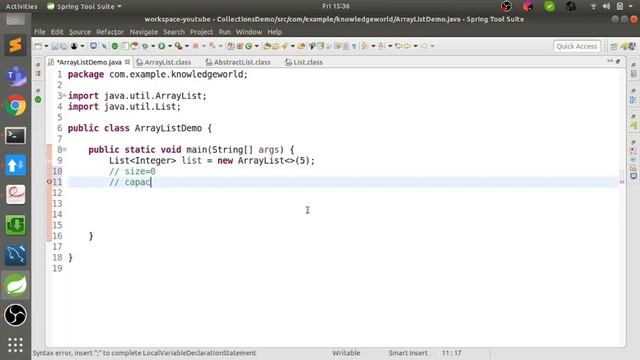Click the New Java Package icon
The image size is (640, 360).
point(240,46)
